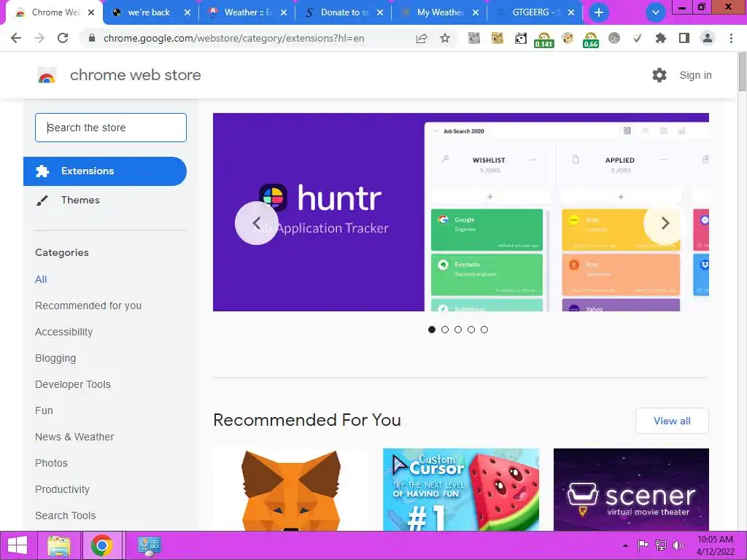Choose Recommended for you category
Screen dimensions: 747x560
[88, 306]
